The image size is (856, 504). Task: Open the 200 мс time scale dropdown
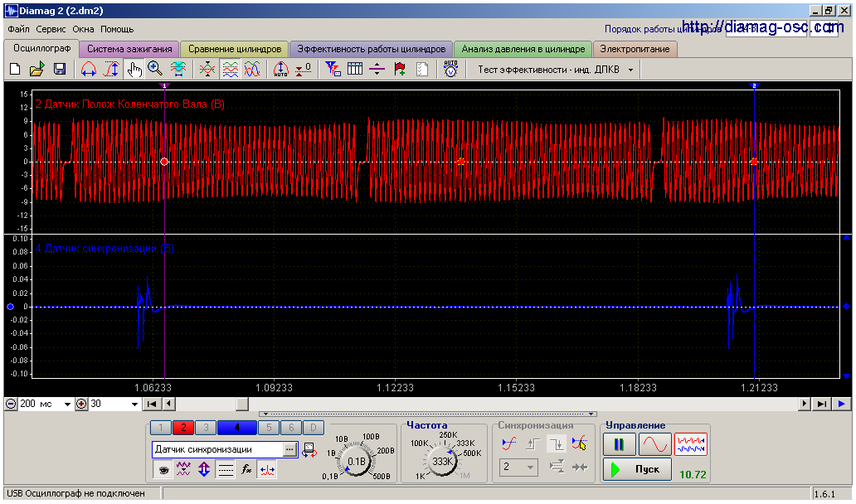click(x=67, y=405)
